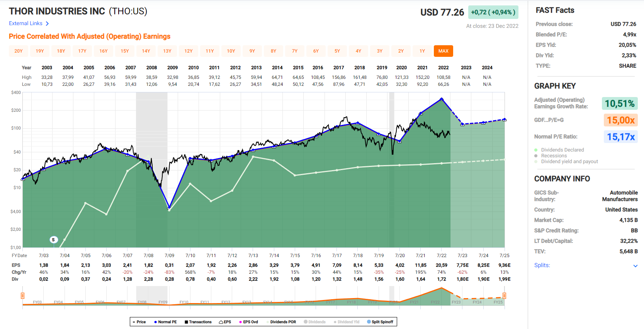This screenshot has width=644, height=329.
Task: Click the Automobile Manufacturers sub-industry text
Action: pyautogui.click(x=620, y=196)
